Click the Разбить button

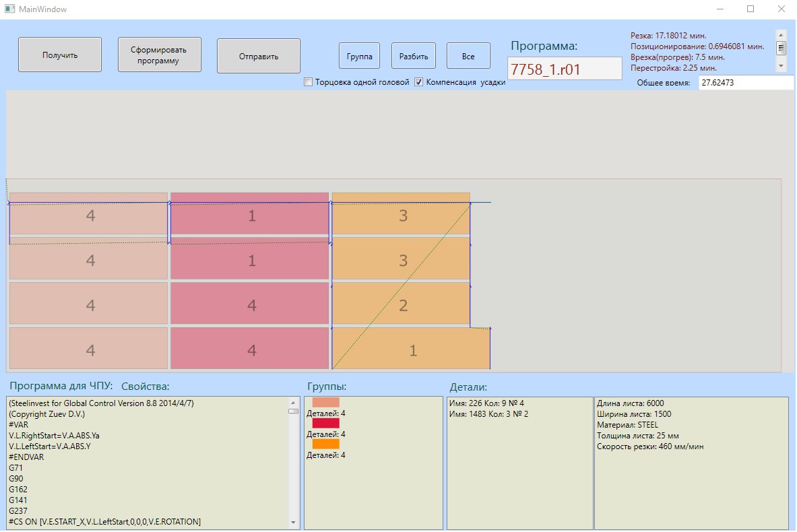(413, 56)
